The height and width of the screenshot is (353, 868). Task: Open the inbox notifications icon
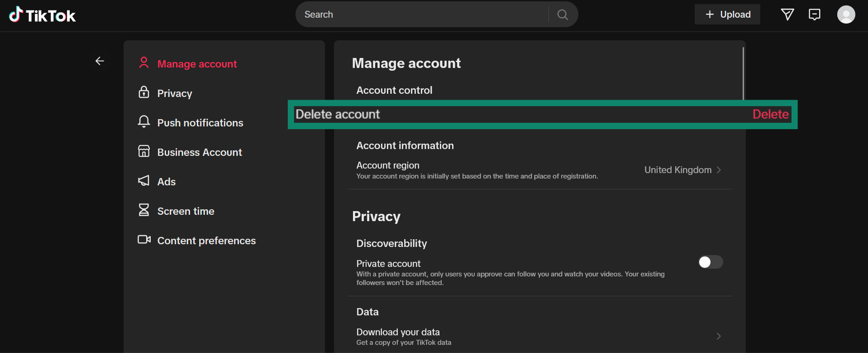tap(814, 15)
